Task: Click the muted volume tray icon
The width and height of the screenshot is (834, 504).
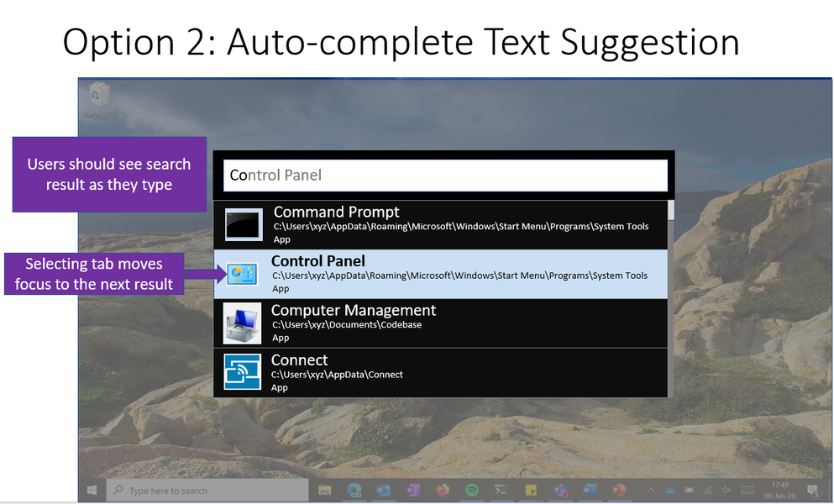Action: coord(726,491)
